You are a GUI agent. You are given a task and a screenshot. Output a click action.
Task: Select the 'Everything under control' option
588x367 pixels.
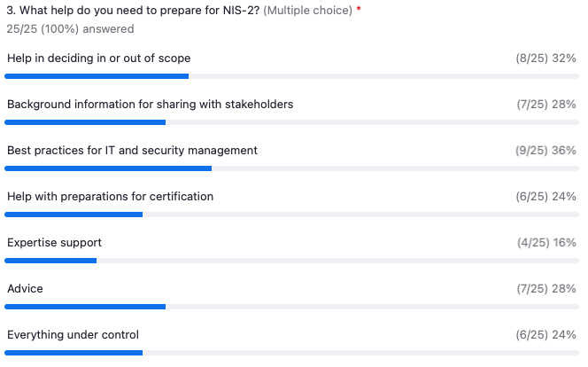[73, 335]
